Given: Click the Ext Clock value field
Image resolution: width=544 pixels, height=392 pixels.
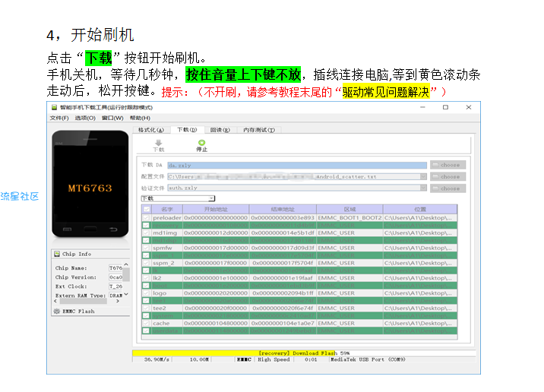Looking at the screenshot, I should [x=115, y=286].
